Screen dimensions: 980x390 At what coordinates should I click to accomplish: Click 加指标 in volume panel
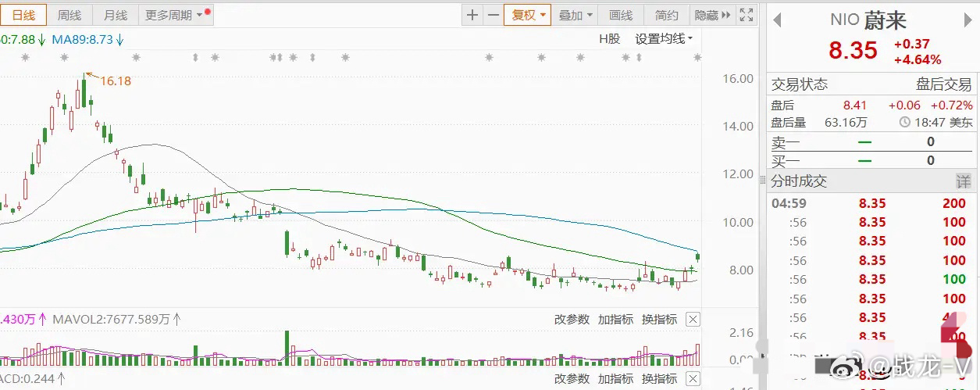tap(615, 319)
